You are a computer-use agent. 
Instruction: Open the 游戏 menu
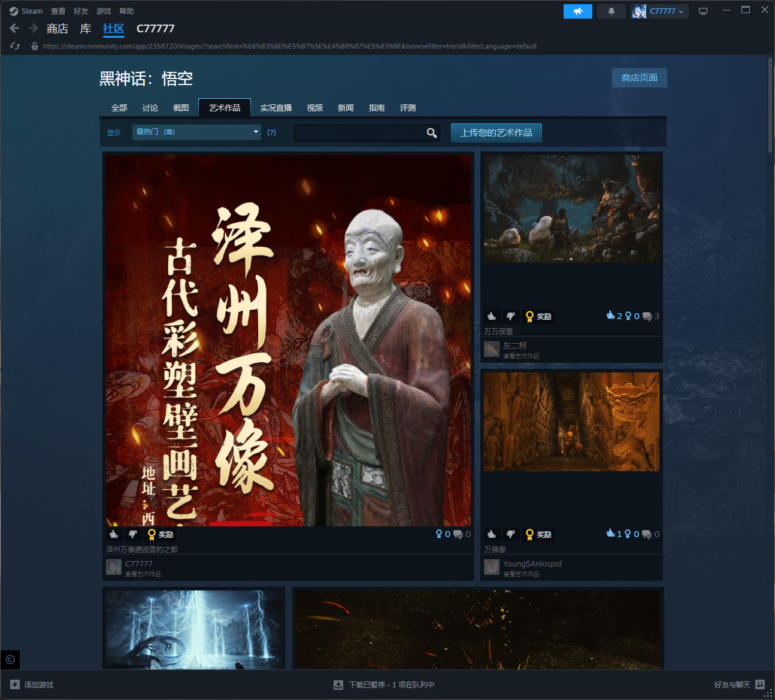point(104,11)
